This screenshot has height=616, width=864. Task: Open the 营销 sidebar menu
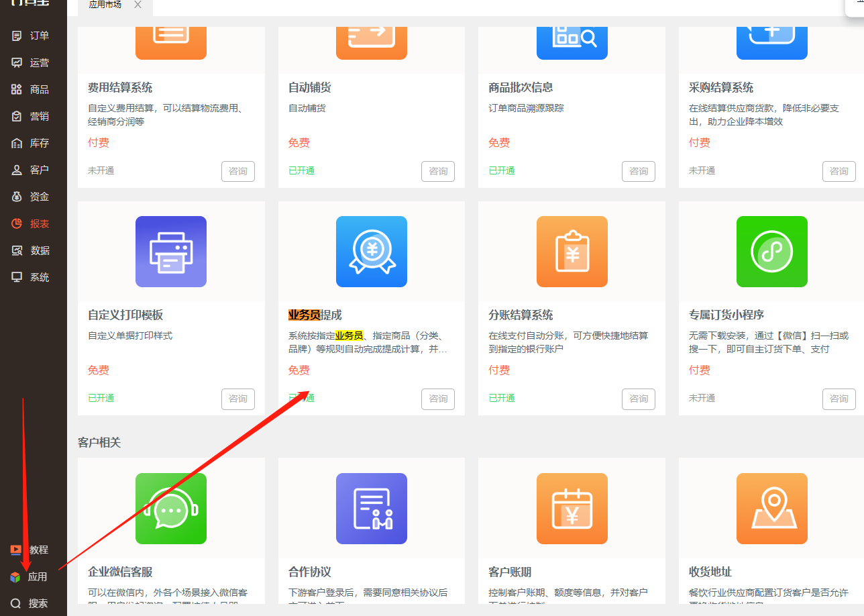[x=31, y=116]
